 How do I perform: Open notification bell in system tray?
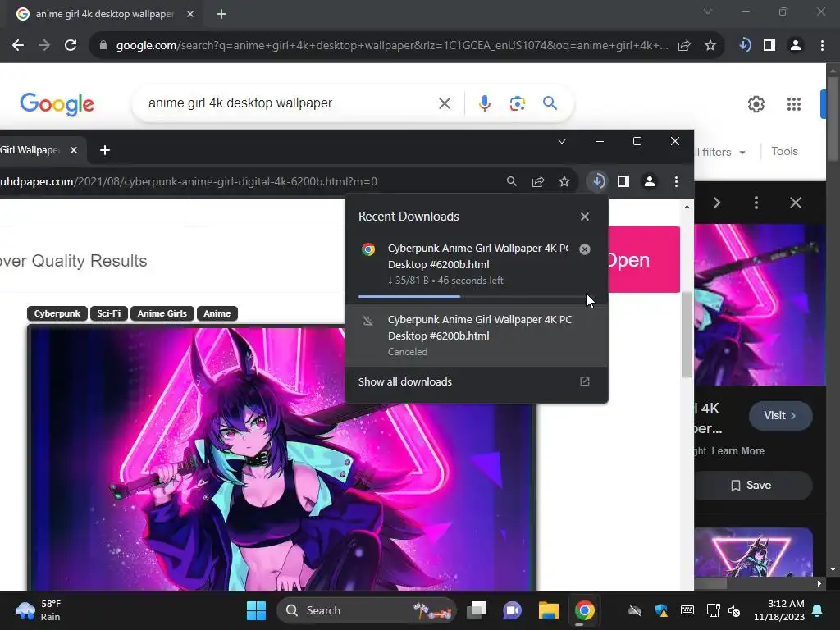818,610
